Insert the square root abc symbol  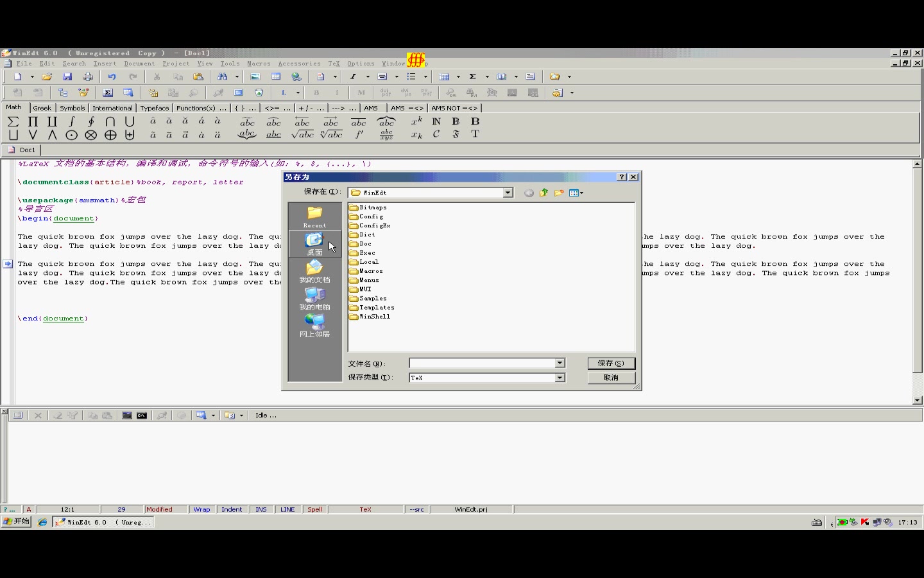(302, 134)
